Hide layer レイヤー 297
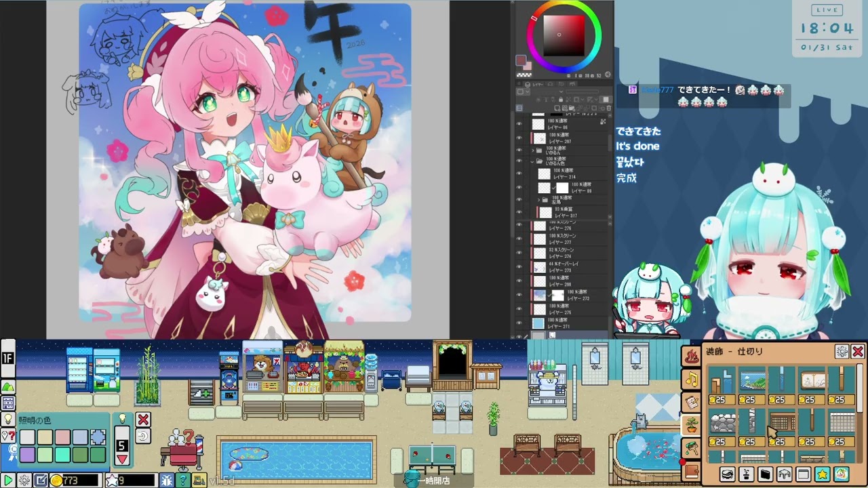Image resolution: width=868 pixels, height=488 pixels. pyautogui.click(x=519, y=138)
